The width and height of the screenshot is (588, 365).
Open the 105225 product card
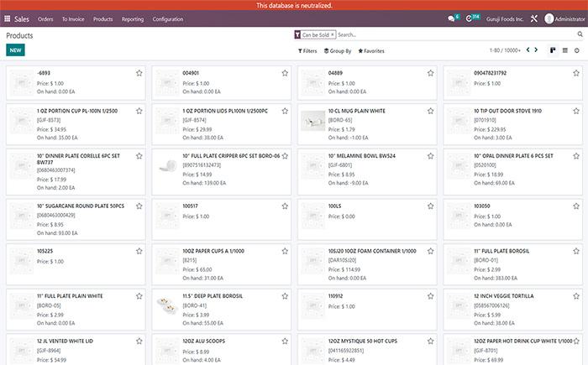pos(76,264)
